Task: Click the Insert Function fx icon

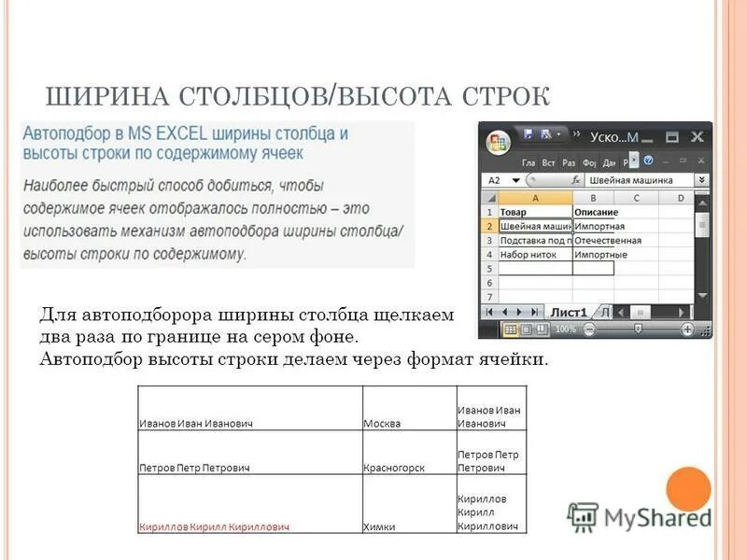Action: pyautogui.click(x=574, y=179)
